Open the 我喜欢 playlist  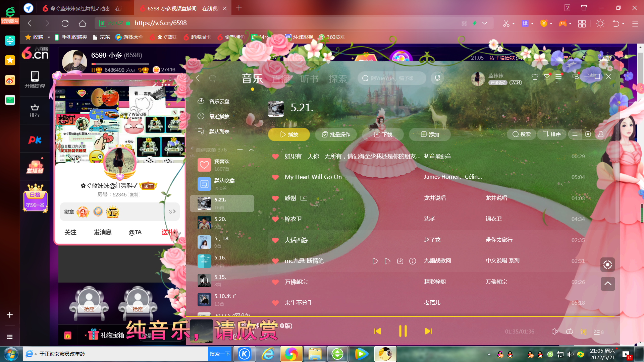coord(222,165)
